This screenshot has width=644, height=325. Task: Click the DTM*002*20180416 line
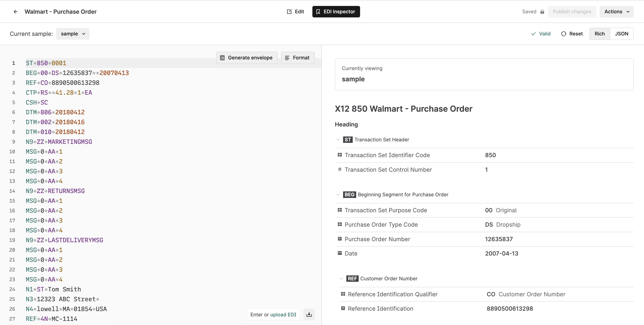[x=55, y=122]
